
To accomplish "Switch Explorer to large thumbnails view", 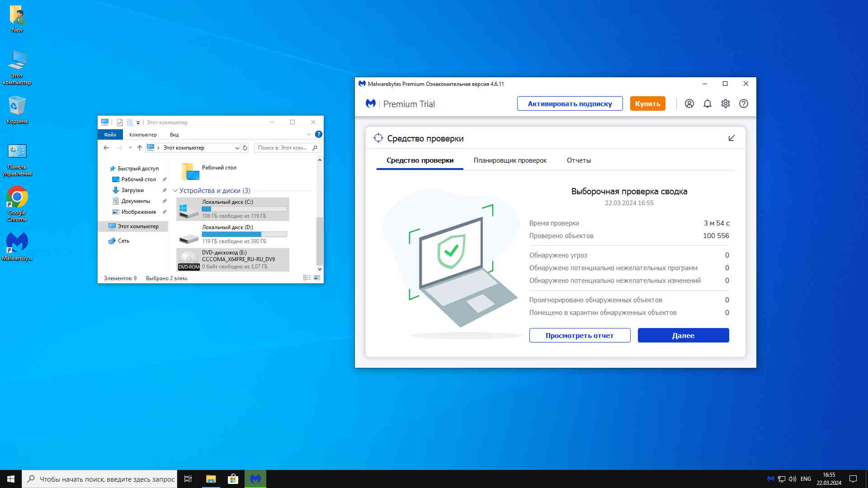I will tap(317, 278).
